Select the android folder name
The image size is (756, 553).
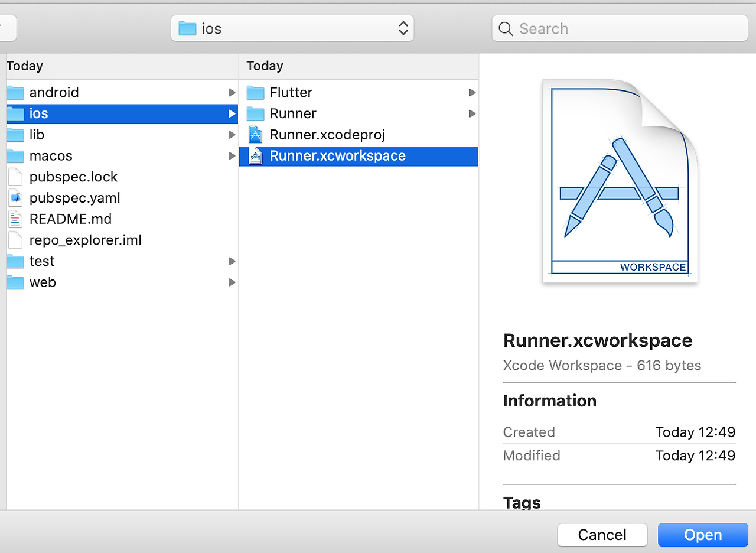tap(54, 93)
